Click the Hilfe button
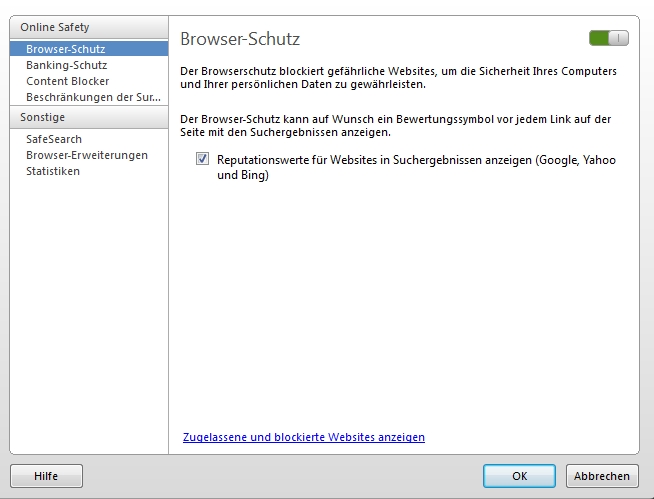This screenshot has width=654, height=499. (46, 476)
